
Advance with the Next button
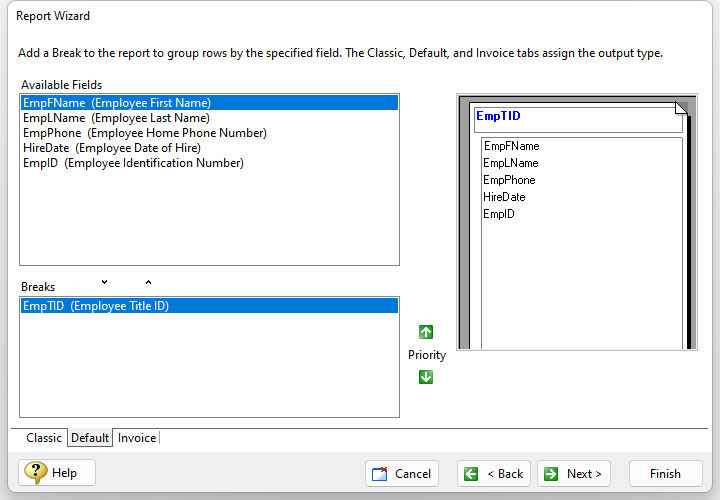pos(574,473)
